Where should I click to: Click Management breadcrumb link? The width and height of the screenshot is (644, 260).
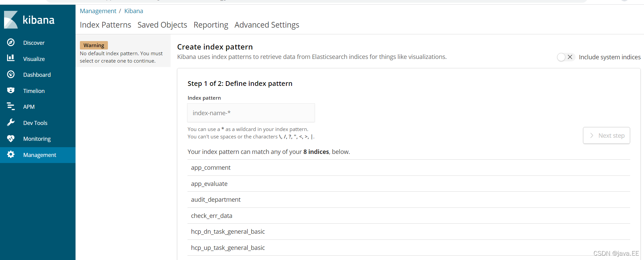[98, 11]
